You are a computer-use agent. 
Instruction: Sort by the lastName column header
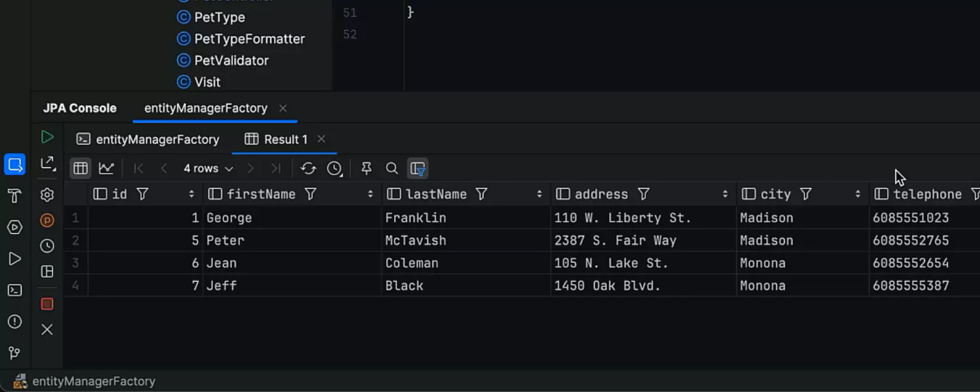tap(436, 194)
